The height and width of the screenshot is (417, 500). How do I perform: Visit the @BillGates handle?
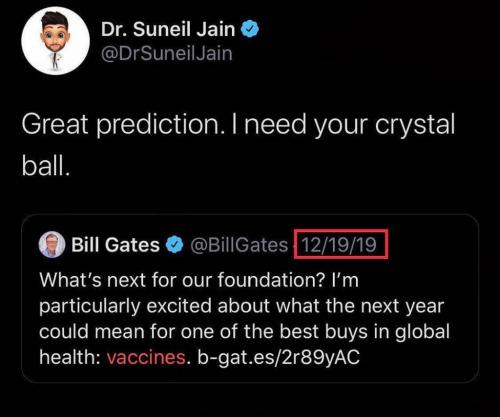239,245
